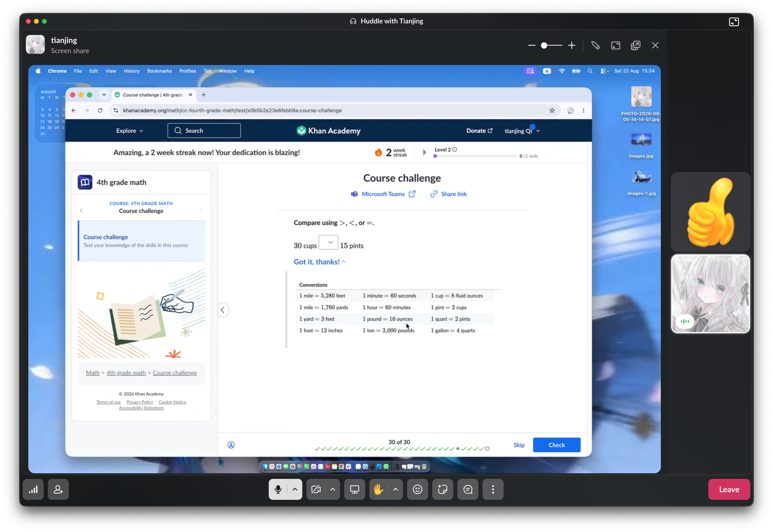
Task: Click the Chrome address bar URL
Action: [232, 110]
